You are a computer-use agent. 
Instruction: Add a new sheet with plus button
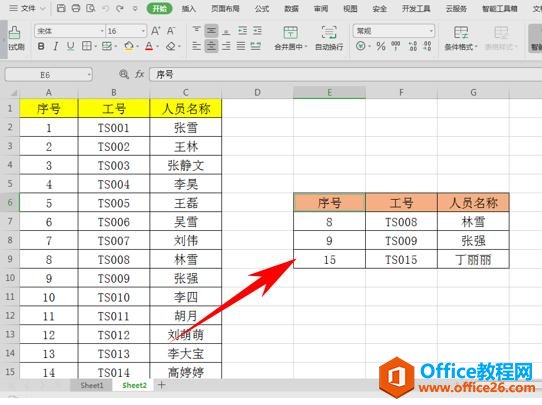[x=161, y=385]
